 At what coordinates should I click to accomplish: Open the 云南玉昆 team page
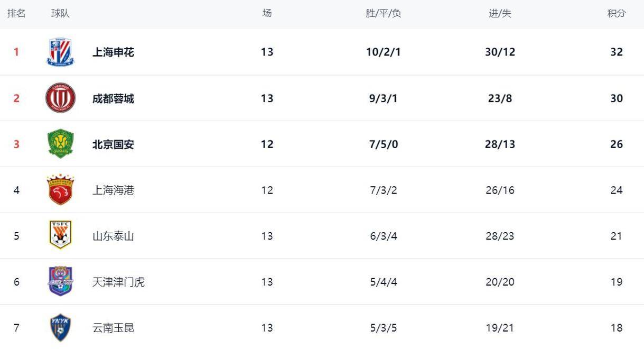(x=113, y=328)
